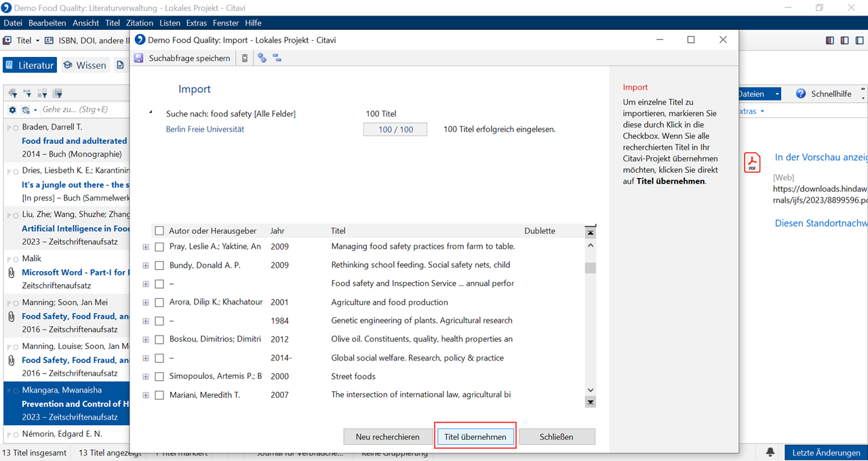Expand the Boskou, Dimitrios result row
Image resolution: width=868 pixels, height=461 pixels.
146,340
